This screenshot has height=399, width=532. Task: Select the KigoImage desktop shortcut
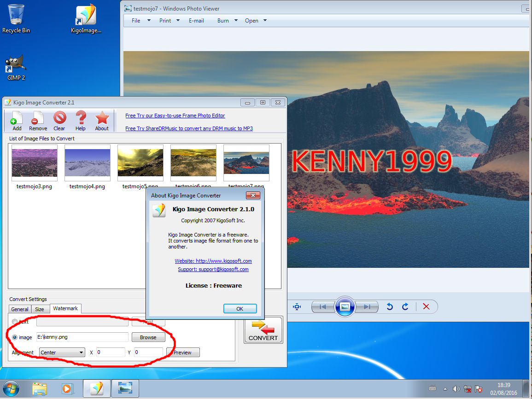click(x=86, y=19)
